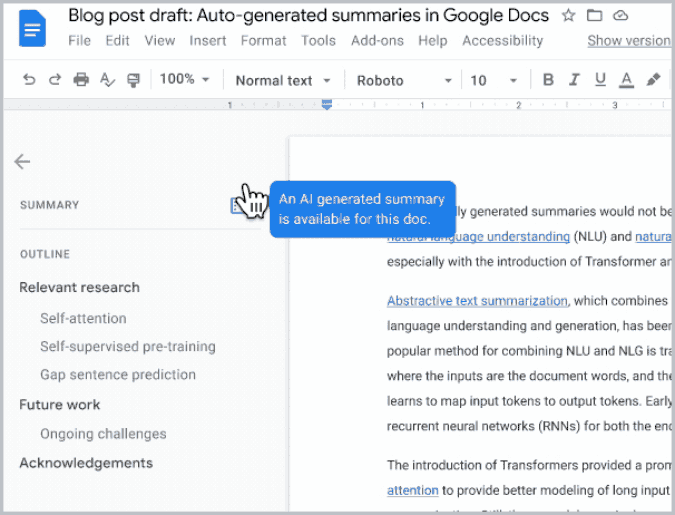Click the OUTLINE section label
This screenshot has height=515, width=675.
[x=45, y=254]
